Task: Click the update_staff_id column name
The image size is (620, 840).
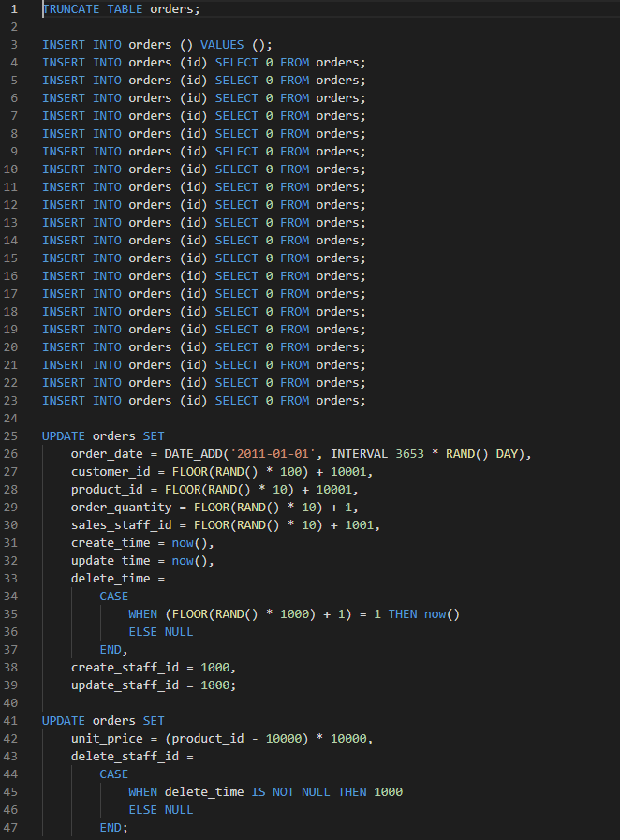Action: pos(125,685)
